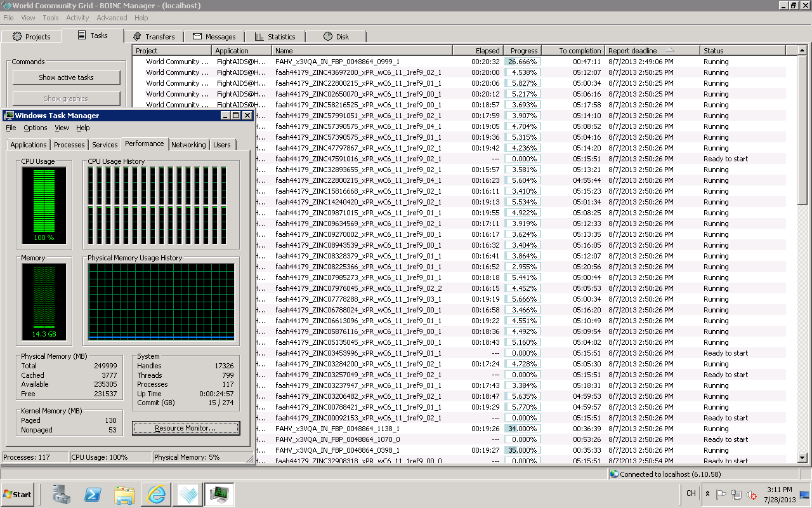The width and height of the screenshot is (812, 508).
Task: Click the Connected to localhost status icon
Action: pos(614,474)
